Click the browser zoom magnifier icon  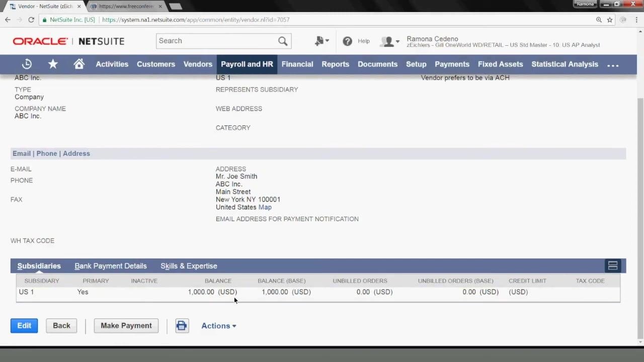tap(599, 20)
